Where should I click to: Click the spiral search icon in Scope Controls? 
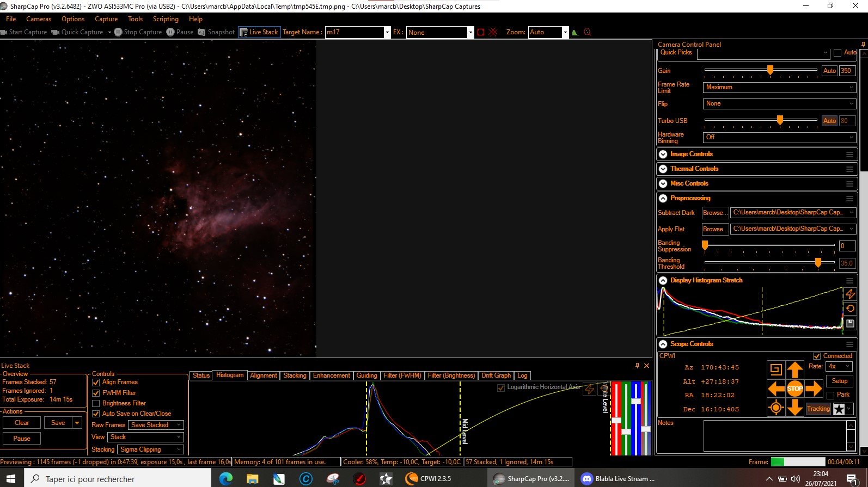776,370
